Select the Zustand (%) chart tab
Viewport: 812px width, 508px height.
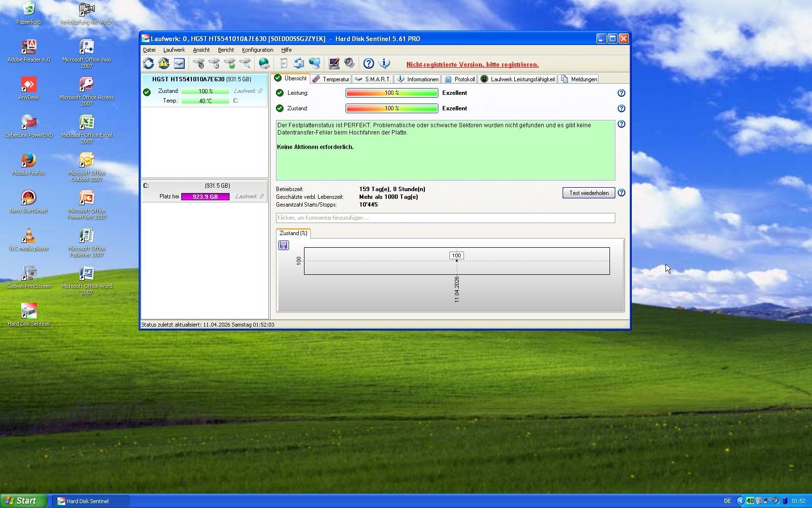tap(293, 233)
